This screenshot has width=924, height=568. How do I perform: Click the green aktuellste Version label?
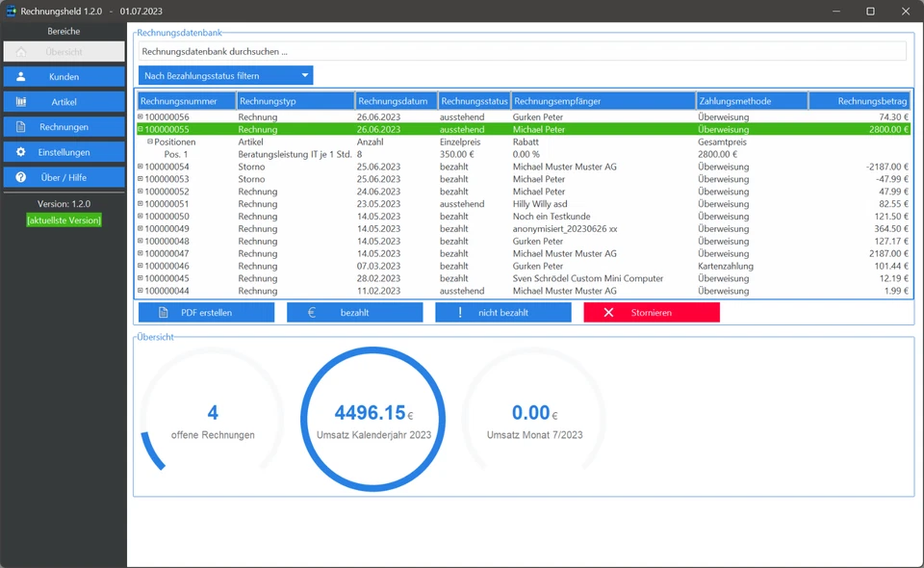(64, 220)
